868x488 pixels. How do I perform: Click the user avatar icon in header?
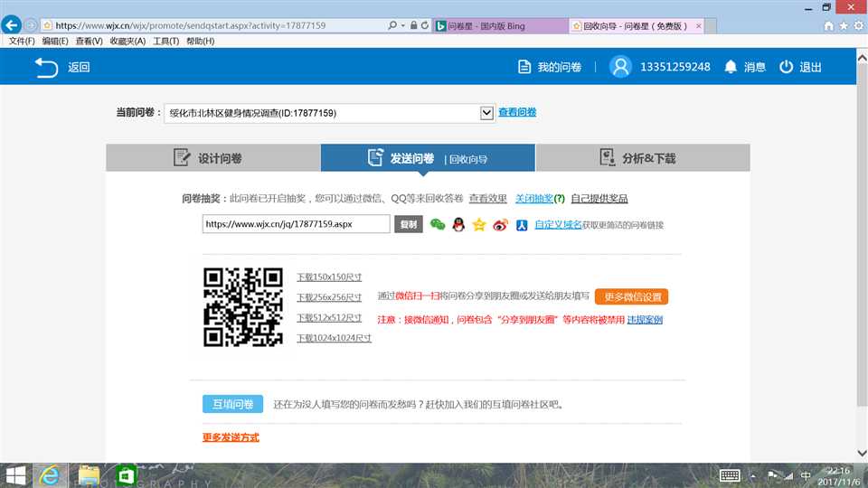click(x=620, y=67)
